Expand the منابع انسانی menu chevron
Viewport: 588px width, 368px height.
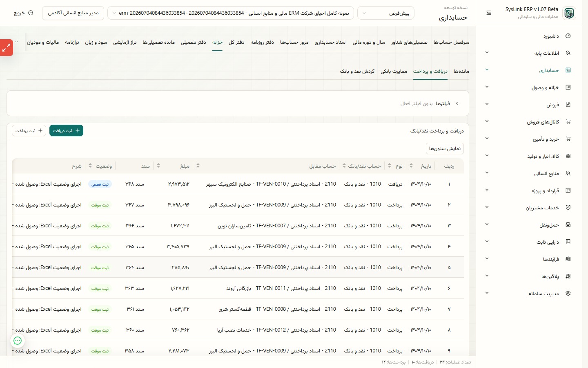tap(487, 173)
